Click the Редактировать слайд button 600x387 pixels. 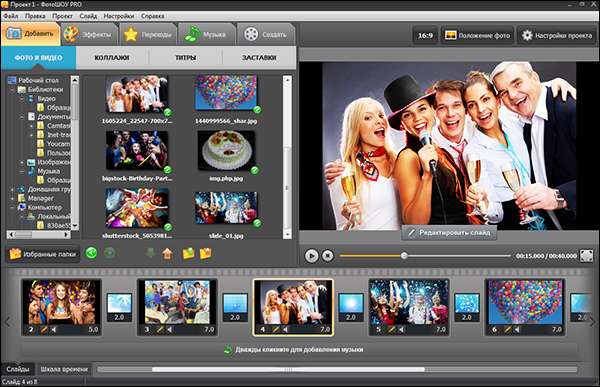click(449, 233)
